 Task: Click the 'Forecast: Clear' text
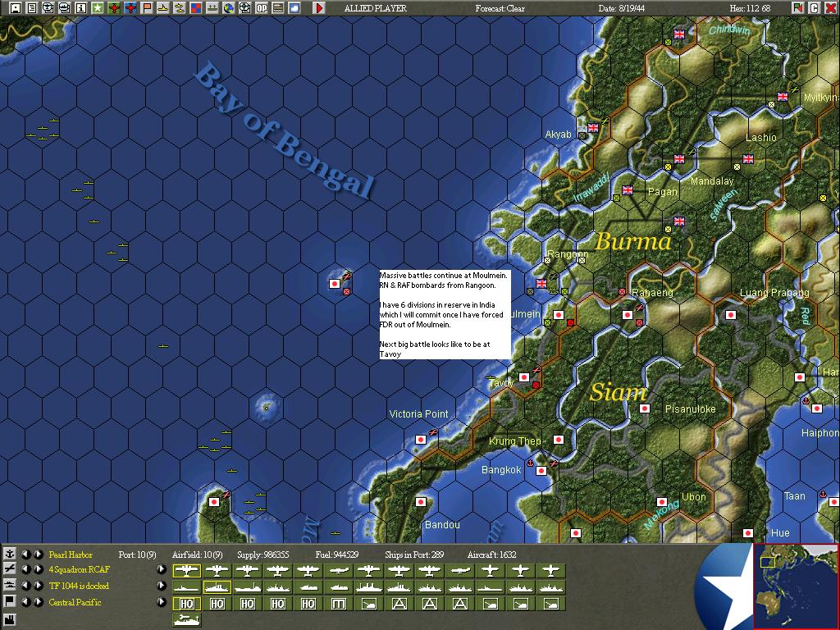click(500, 8)
